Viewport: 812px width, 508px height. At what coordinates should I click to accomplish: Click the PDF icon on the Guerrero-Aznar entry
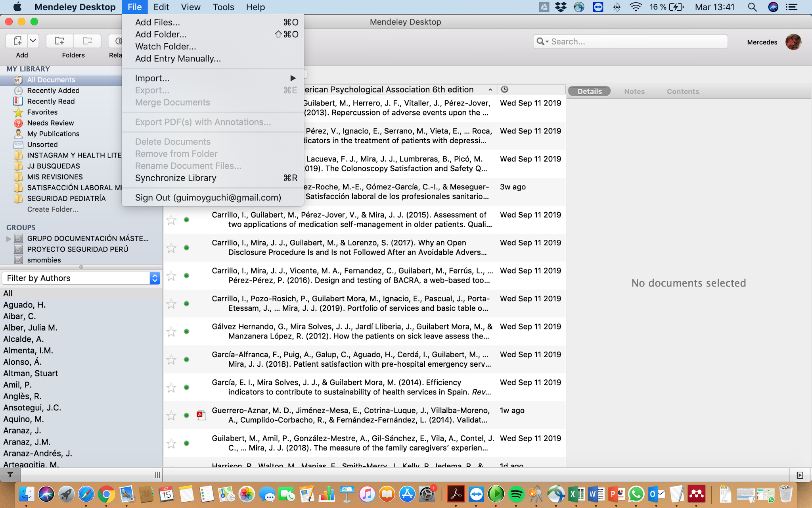pos(201,415)
